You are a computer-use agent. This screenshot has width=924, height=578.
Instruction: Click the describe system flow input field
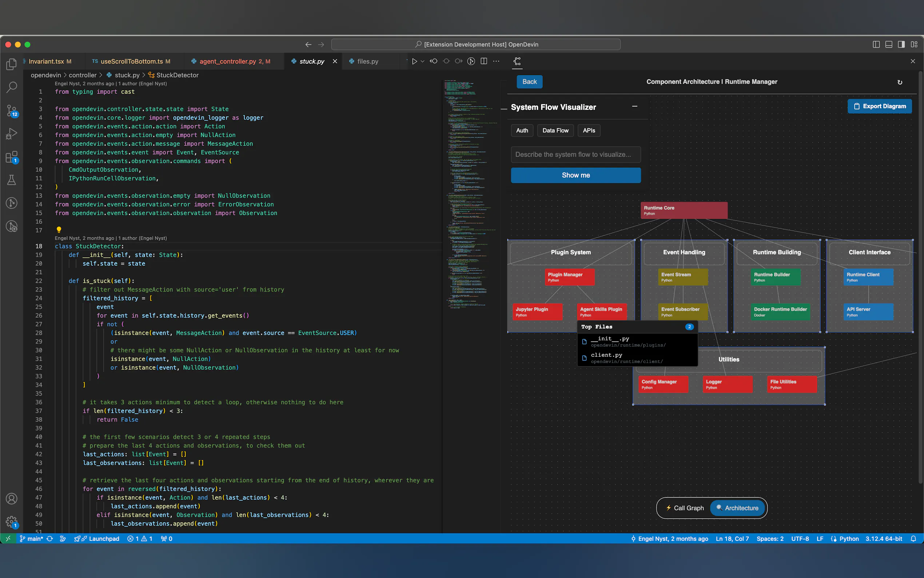click(575, 154)
